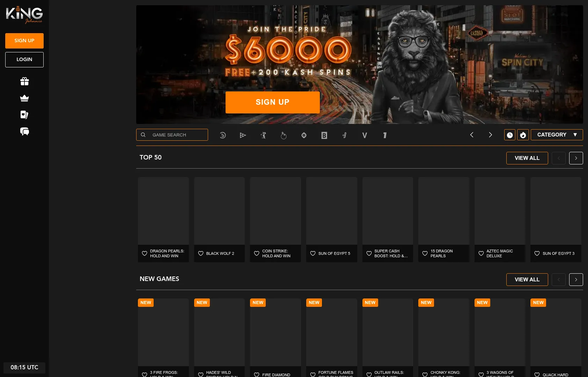
Task: Favorite Aztec Magic Deluxe game
Action: 481,253
